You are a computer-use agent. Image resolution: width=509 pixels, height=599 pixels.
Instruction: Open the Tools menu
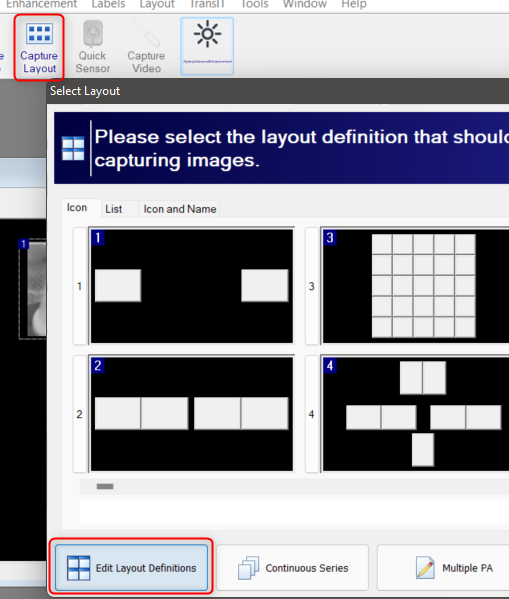(254, 4)
